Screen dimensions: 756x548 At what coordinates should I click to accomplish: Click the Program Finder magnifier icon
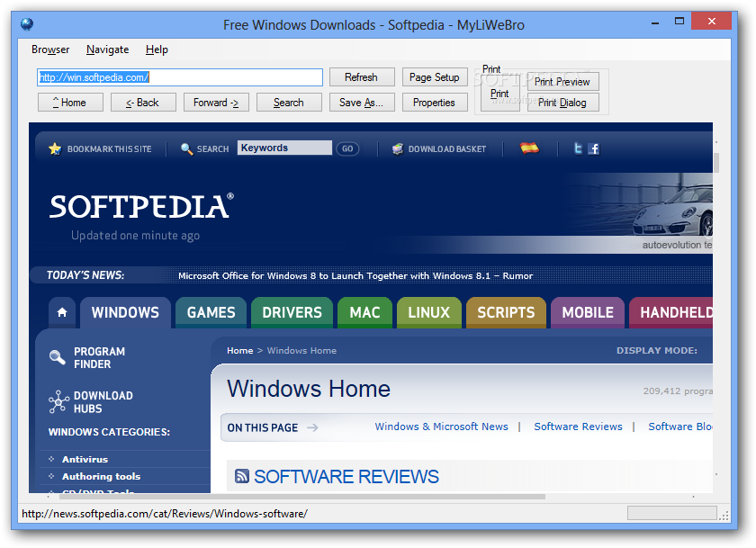point(58,357)
